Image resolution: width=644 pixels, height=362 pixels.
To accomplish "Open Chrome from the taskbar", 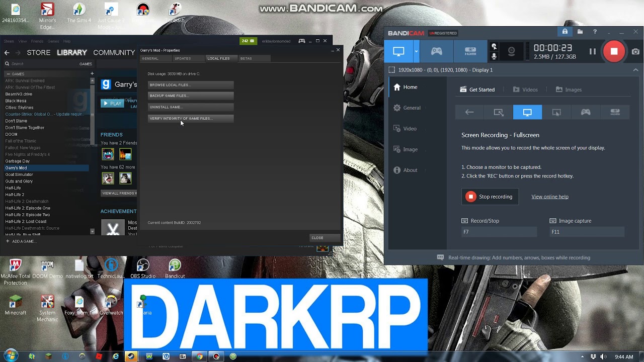I will (200, 356).
